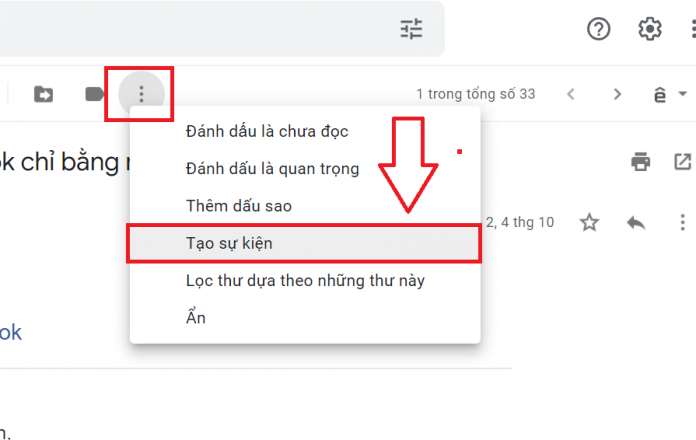Toggle the star on this message
The width and height of the screenshot is (696, 440).
(x=589, y=222)
